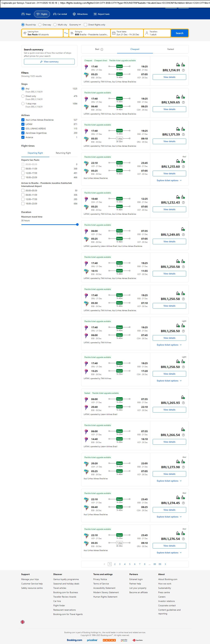The width and height of the screenshot is (210, 644).
Task: Expand Explore ticket options for BRL1,213.60 flight
Action: point(169,180)
